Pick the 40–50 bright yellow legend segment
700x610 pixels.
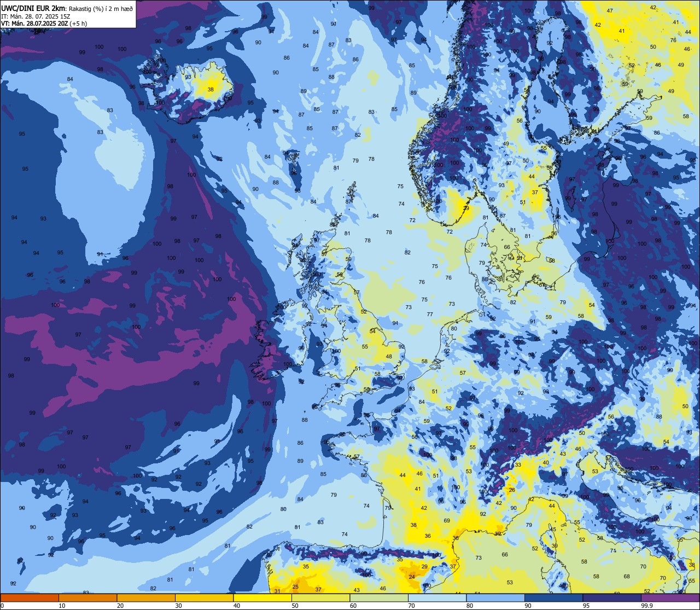click(262, 597)
